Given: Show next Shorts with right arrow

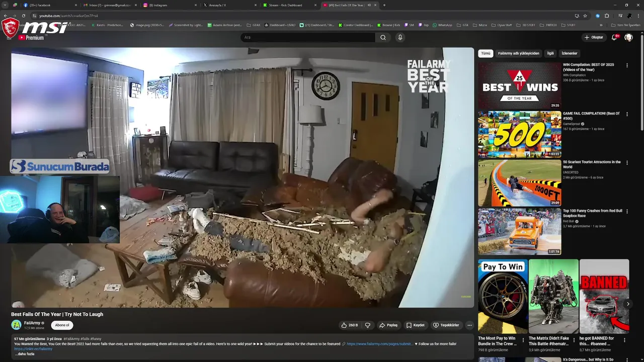Looking at the screenshot, I should 628,304.
